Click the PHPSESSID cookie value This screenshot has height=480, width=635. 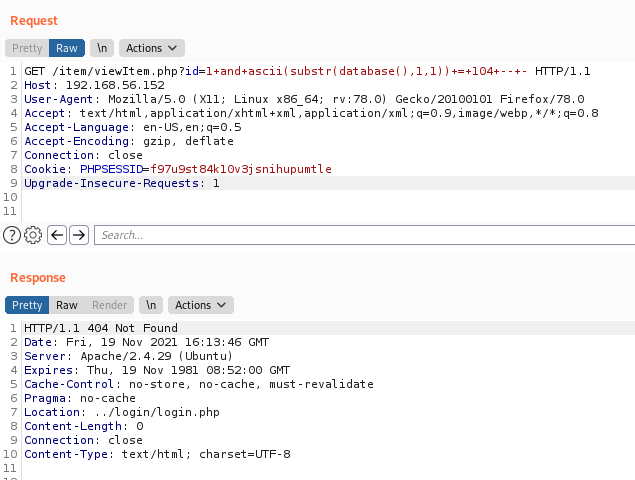tap(241, 169)
